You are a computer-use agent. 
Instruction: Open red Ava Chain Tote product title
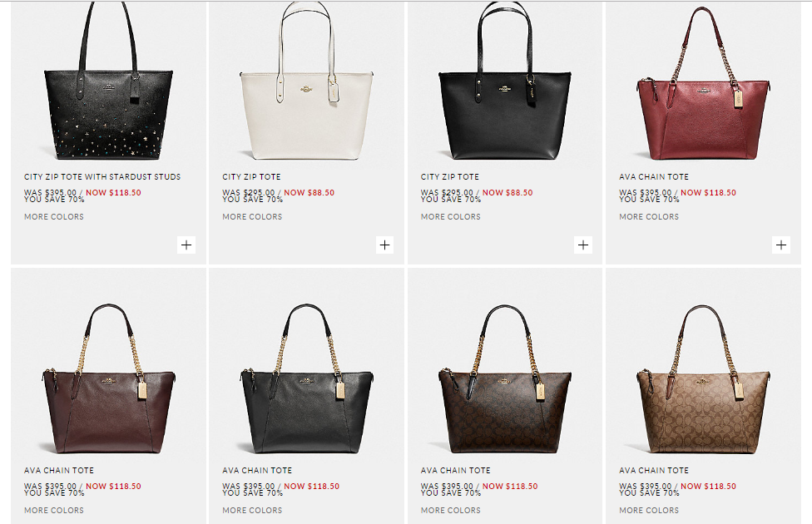pos(654,176)
